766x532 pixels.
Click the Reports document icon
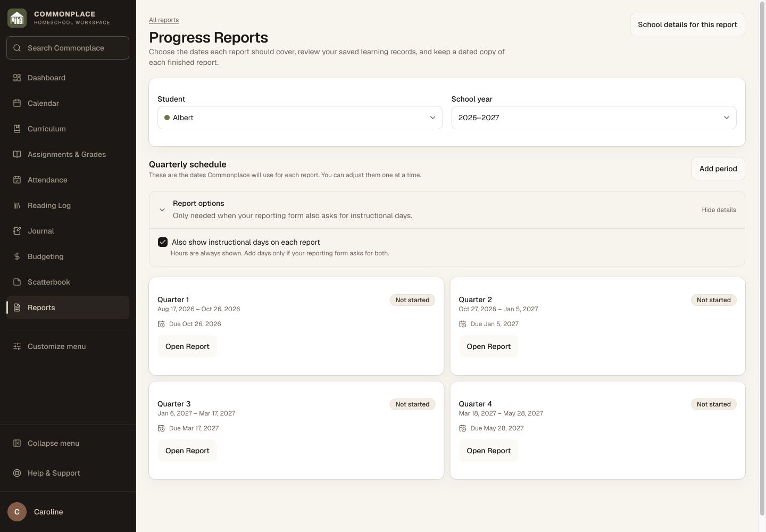17,307
